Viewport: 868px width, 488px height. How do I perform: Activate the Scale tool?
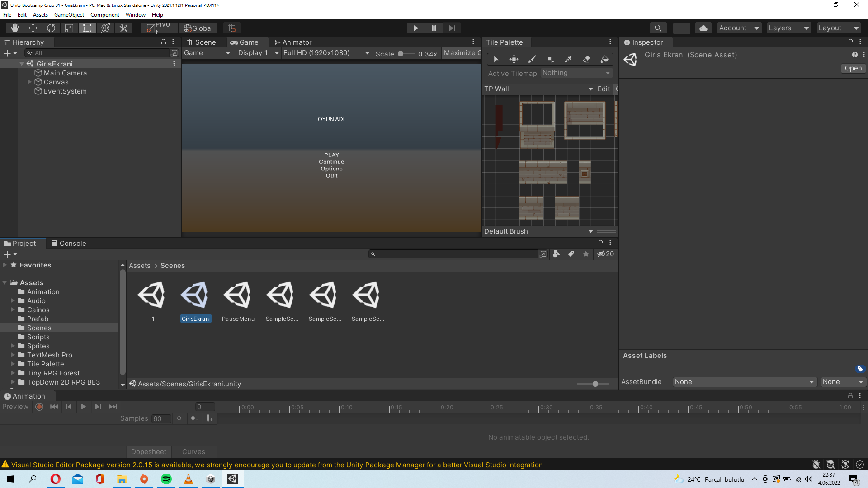point(69,28)
